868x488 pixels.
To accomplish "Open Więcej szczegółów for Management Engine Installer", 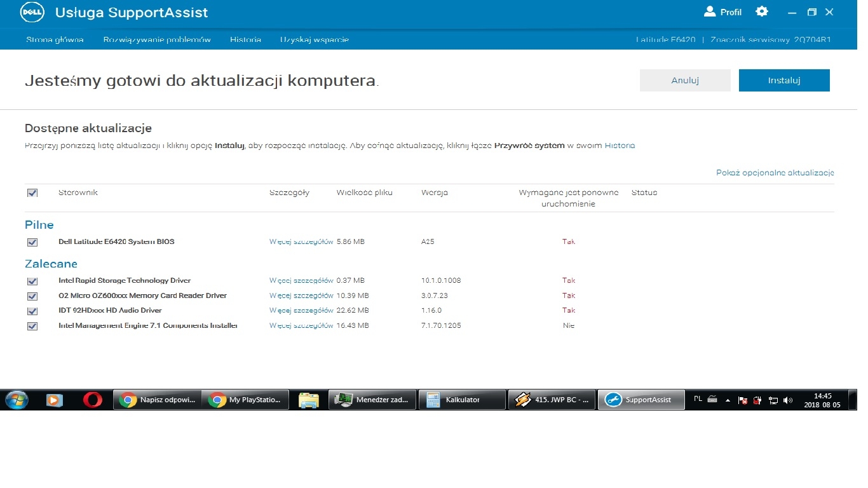I will point(301,325).
